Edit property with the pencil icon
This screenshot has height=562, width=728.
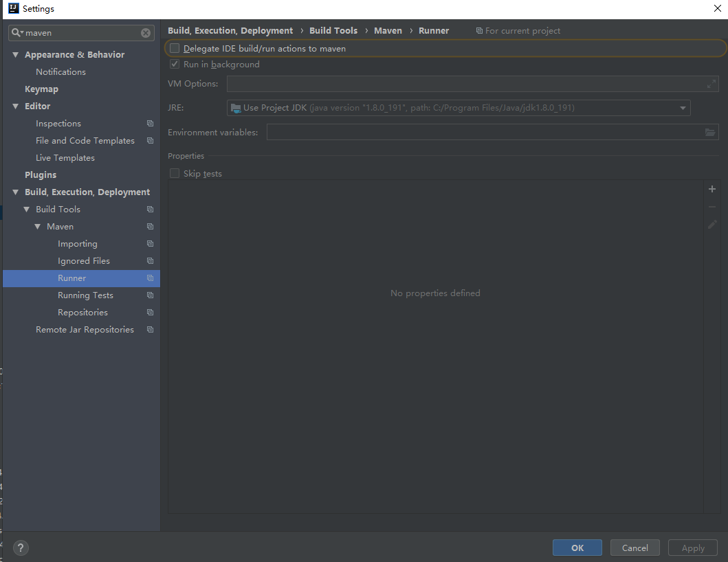pyautogui.click(x=712, y=225)
